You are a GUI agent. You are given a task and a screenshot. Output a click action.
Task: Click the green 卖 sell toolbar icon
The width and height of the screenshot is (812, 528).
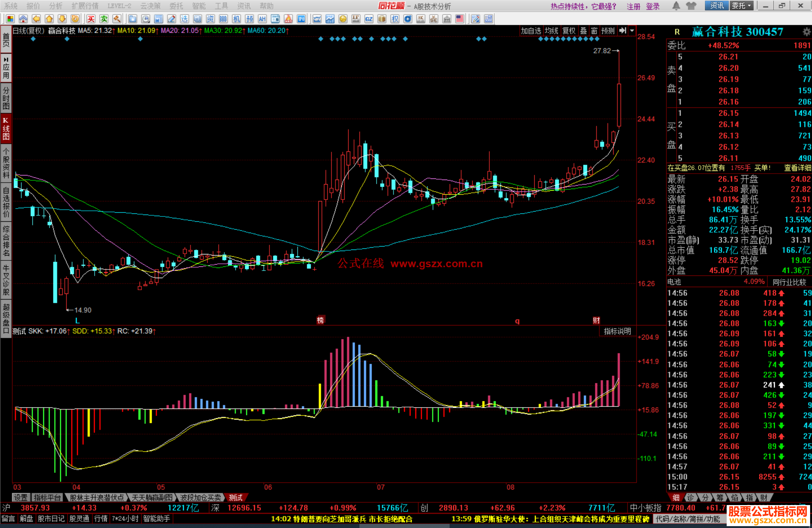[x=104, y=19]
